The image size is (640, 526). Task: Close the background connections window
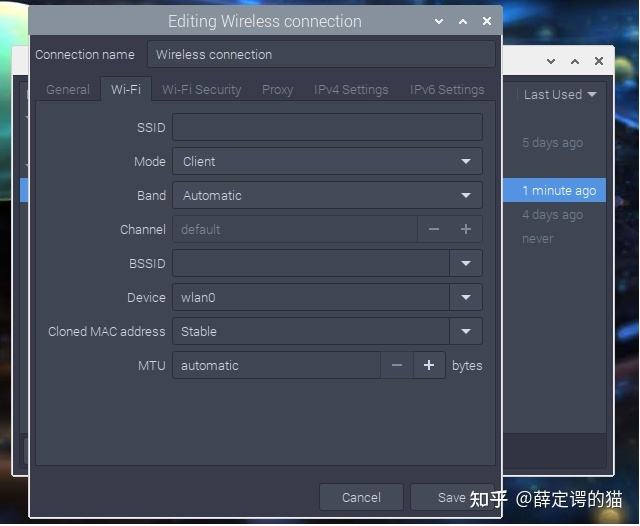point(599,61)
